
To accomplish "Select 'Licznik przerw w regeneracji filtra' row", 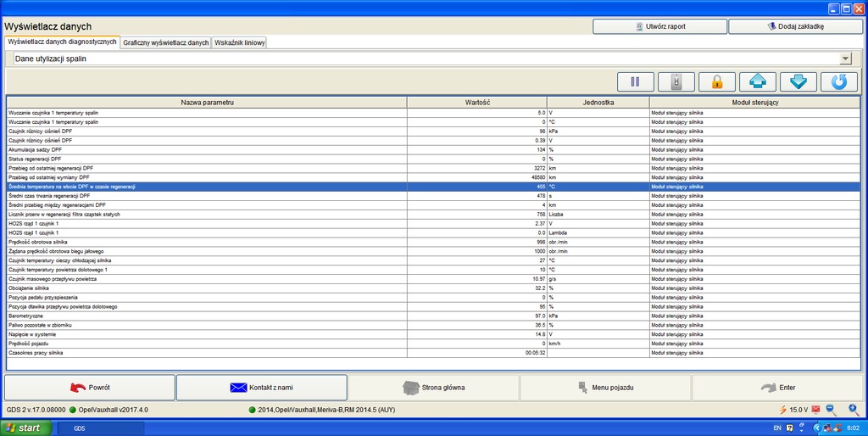I will [x=433, y=215].
